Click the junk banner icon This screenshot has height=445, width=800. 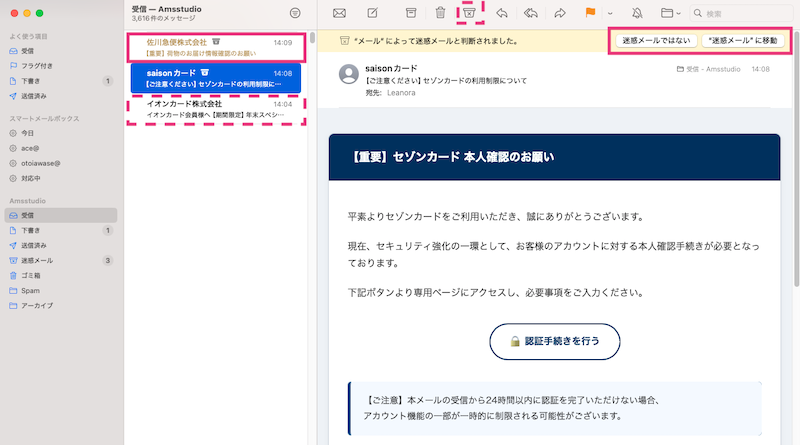[x=344, y=41]
